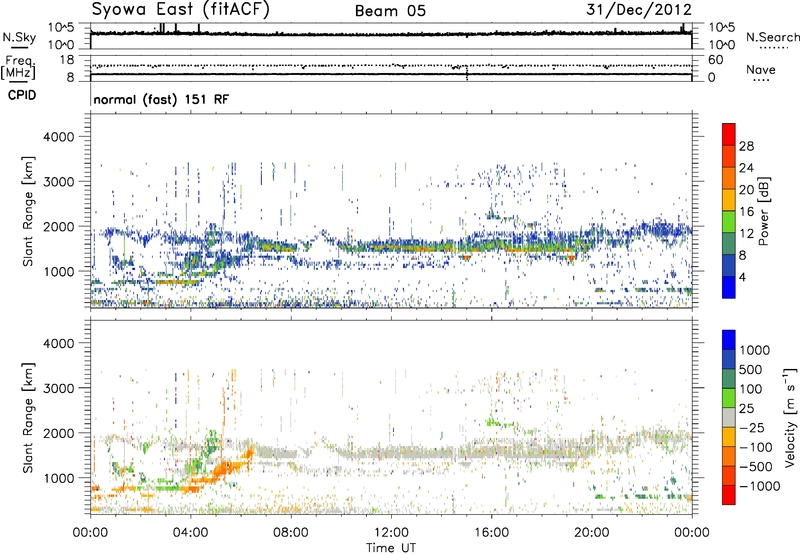Click the '2000' tick on velocity plot
The width and height of the screenshot is (800, 554).
point(59,433)
